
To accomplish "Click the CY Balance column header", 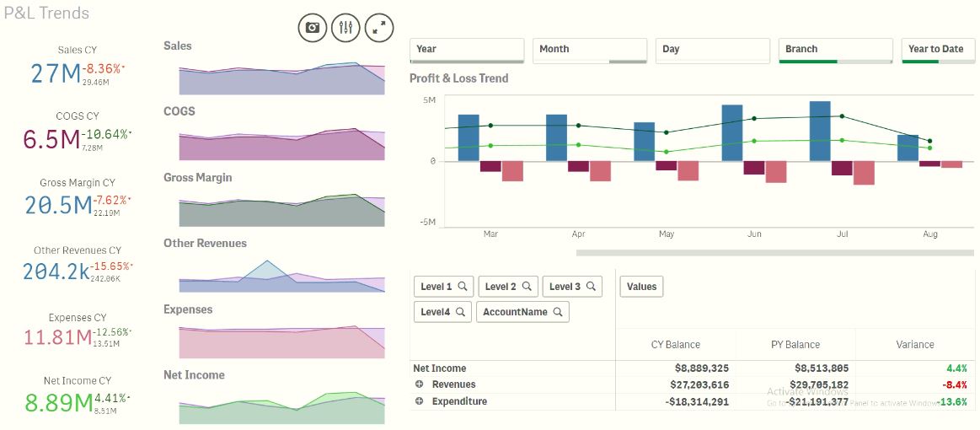I will [x=676, y=344].
